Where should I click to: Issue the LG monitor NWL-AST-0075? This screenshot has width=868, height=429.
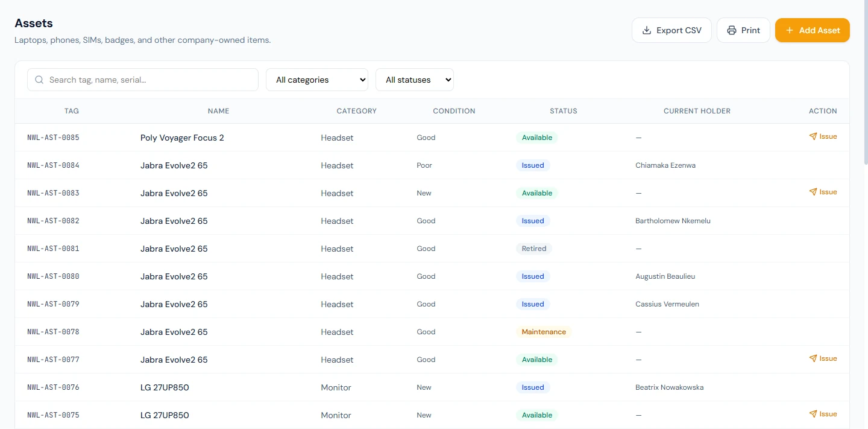[823, 414]
